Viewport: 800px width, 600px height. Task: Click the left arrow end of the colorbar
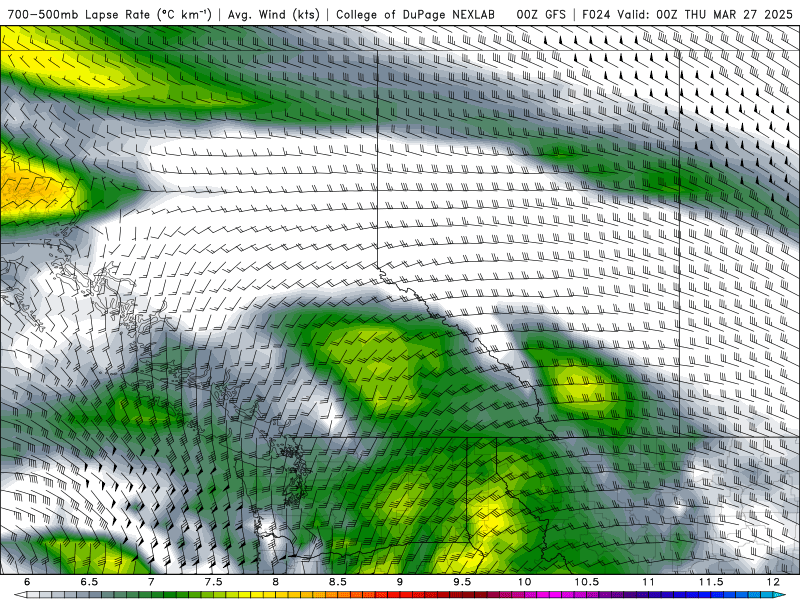click(19, 595)
